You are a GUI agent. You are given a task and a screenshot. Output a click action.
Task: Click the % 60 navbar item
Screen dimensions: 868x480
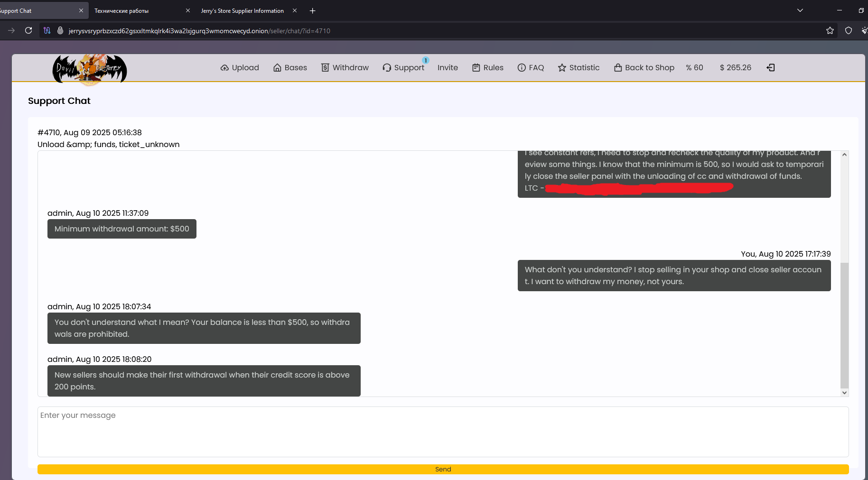[694, 67]
